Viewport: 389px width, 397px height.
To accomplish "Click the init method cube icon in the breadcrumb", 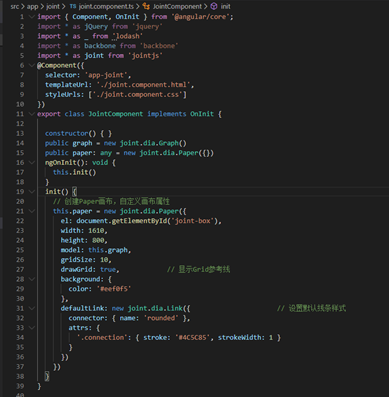I will [x=214, y=6].
